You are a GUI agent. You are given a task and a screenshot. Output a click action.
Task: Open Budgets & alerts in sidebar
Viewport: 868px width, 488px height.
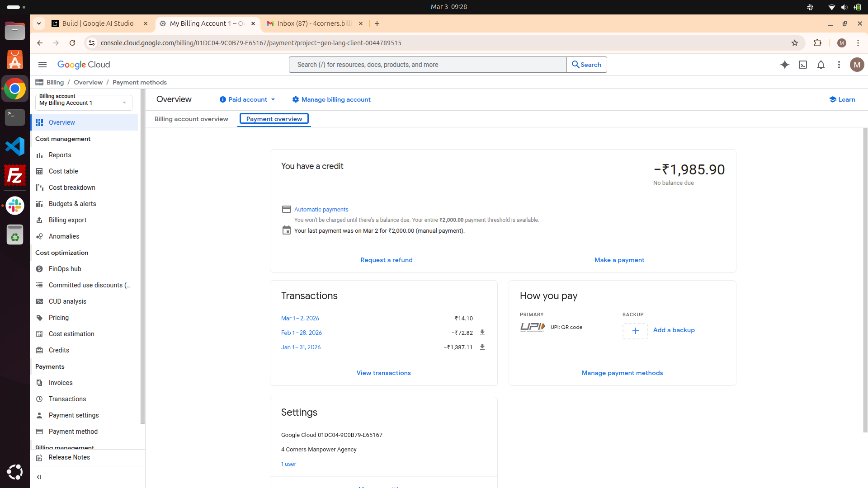coord(72,204)
